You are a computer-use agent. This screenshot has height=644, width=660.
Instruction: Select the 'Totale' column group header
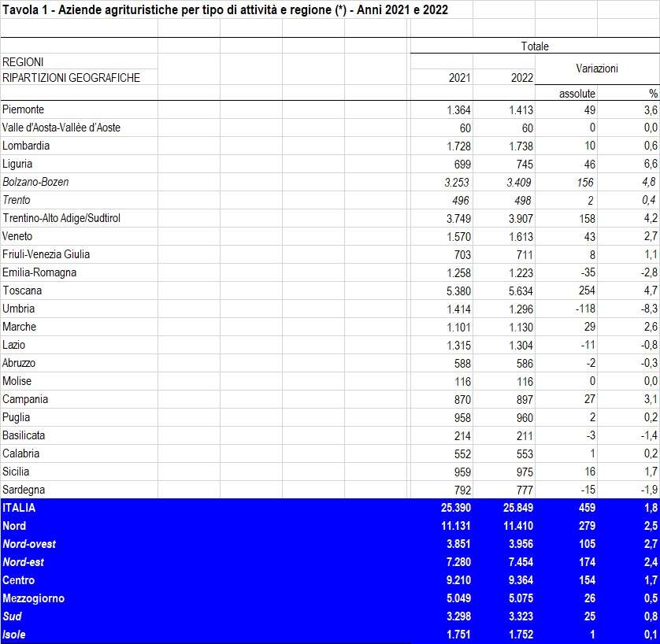coord(534,46)
